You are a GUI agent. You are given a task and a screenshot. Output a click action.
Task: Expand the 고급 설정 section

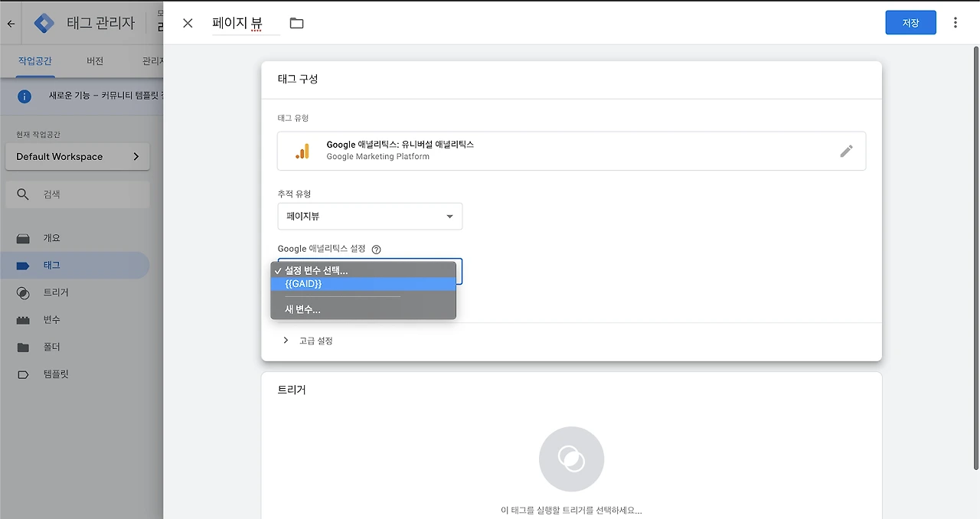tap(307, 341)
